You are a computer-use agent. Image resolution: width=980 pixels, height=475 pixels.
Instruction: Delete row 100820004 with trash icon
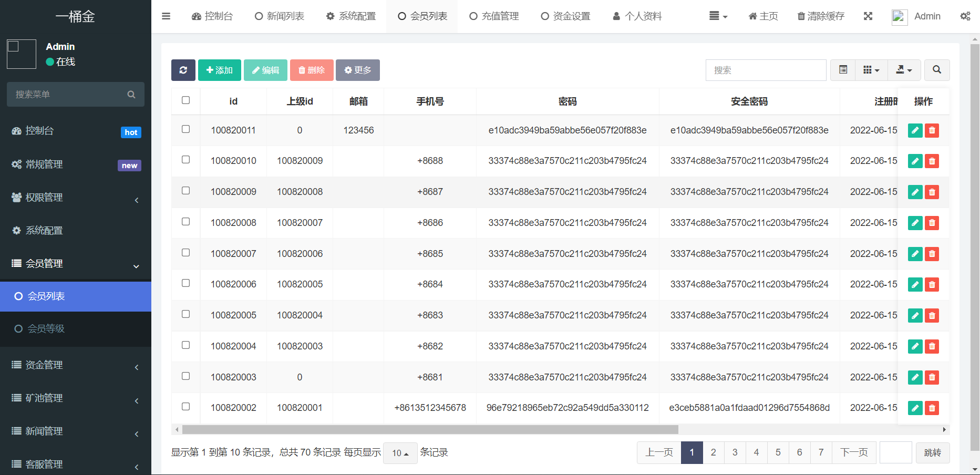[932, 346]
